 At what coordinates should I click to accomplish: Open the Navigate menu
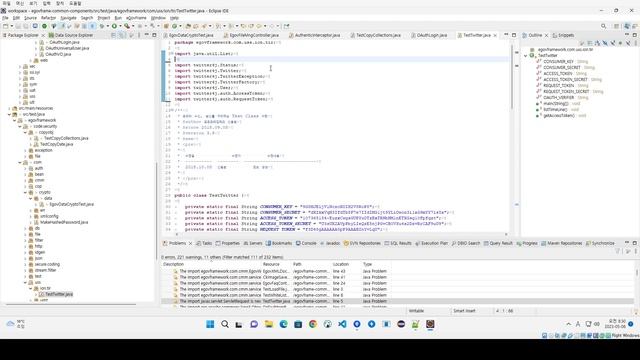click(68, 18)
